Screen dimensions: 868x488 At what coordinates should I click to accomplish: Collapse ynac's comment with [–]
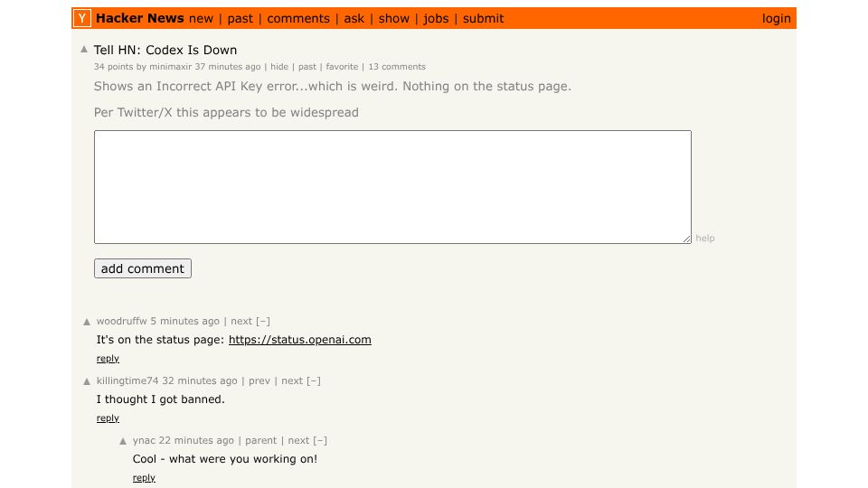pyautogui.click(x=320, y=440)
